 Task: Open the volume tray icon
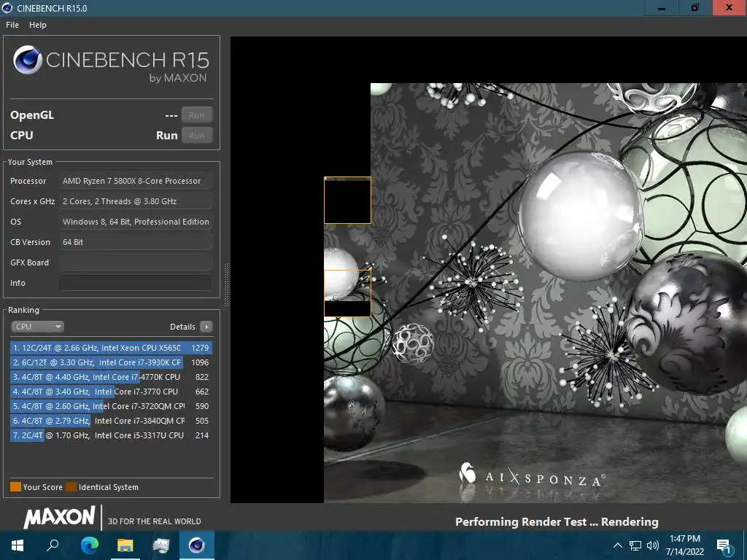click(x=653, y=545)
